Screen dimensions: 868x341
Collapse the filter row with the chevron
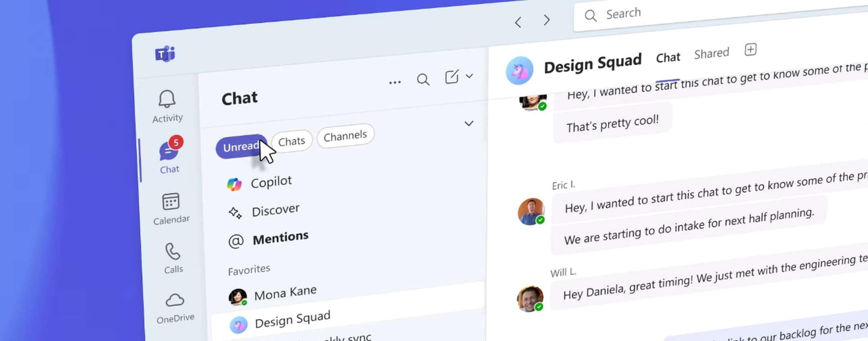pyautogui.click(x=469, y=123)
